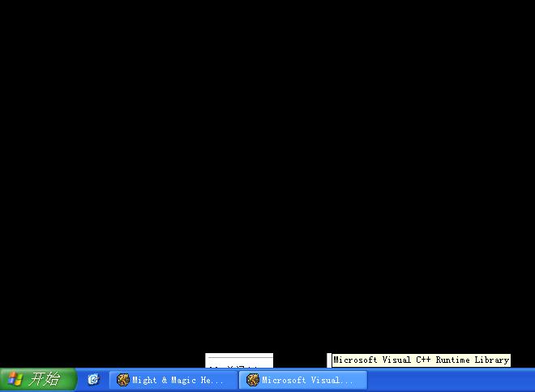Click the Microsoft Visual taskbar icon
This screenshot has height=392, width=535.
(x=253, y=380)
